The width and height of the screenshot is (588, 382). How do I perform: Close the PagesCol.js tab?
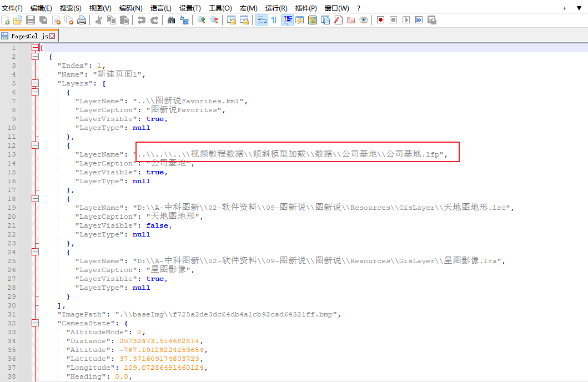point(52,36)
